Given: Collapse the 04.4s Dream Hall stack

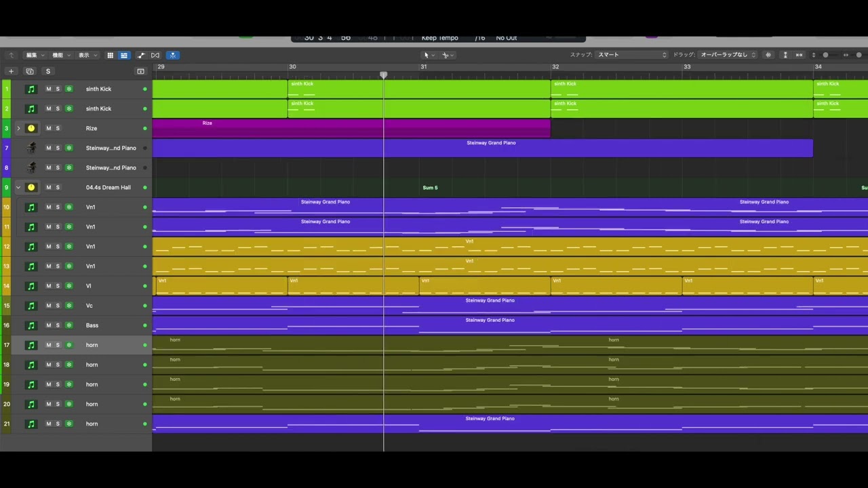Looking at the screenshot, I should (x=18, y=187).
